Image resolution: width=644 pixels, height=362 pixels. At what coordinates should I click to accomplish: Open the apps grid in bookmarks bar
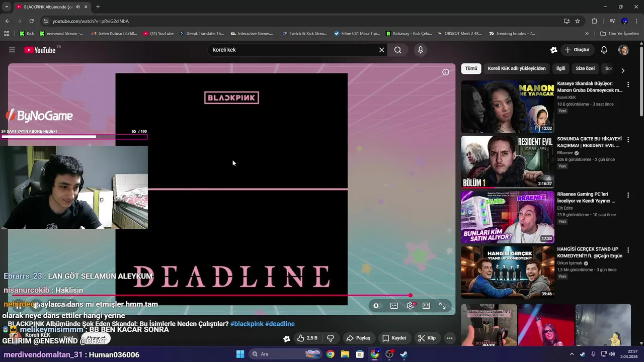tap(7, 34)
